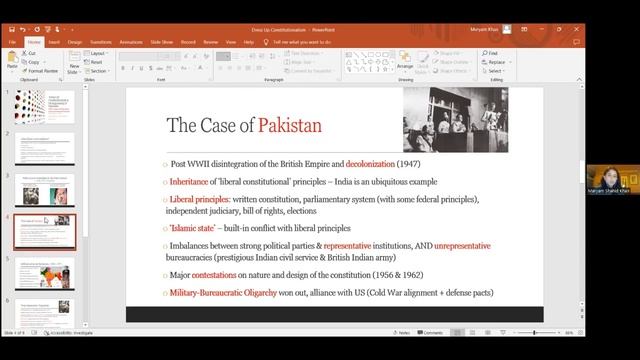Click the 'Military-Bureaucratic Oligarchy' bullet text
This screenshot has width=640, height=360.
tap(223, 293)
